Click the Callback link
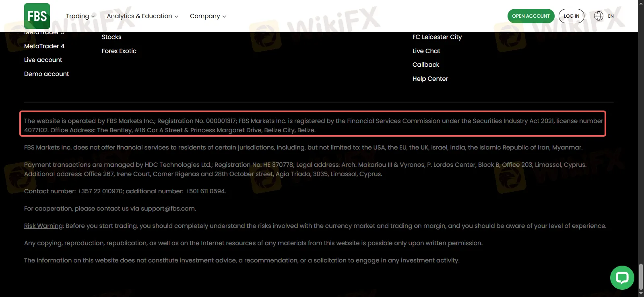This screenshot has width=644, height=297. pyautogui.click(x=426, y=65)
